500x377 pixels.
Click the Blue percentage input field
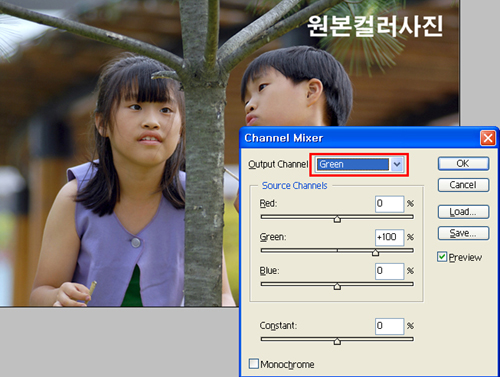(389, 271)
